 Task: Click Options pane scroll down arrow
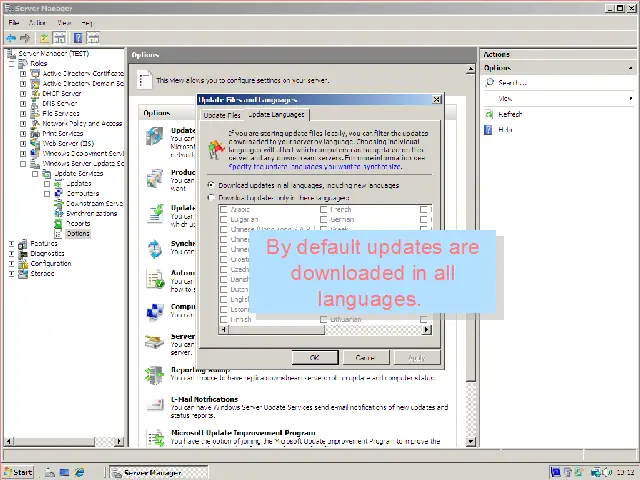[x=471, y=442]
